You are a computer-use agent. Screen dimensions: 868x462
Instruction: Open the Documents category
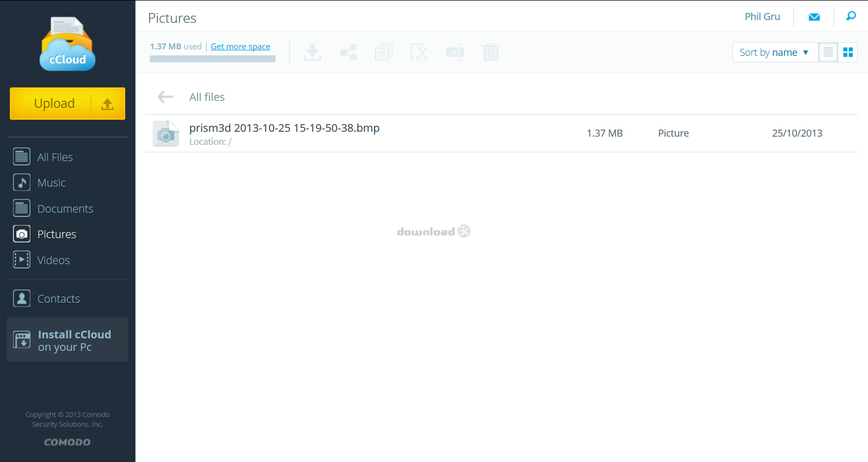click(x=65, y=209)
